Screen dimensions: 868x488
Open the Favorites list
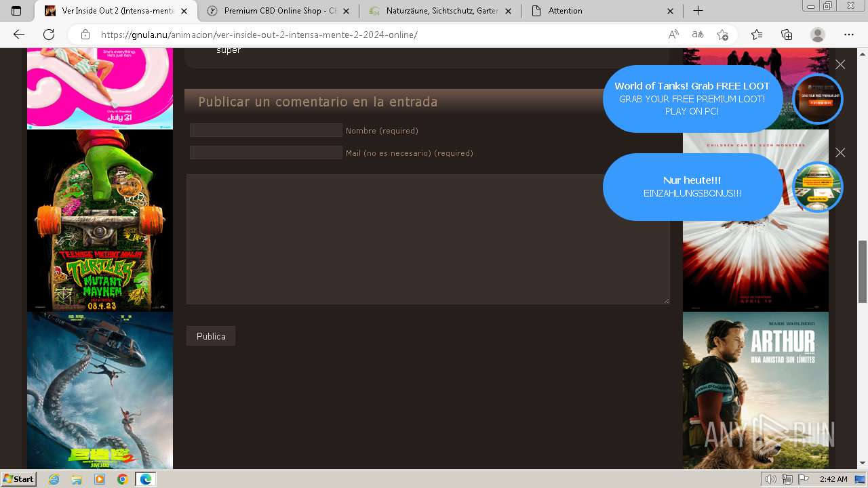click(x=757, y=35)
